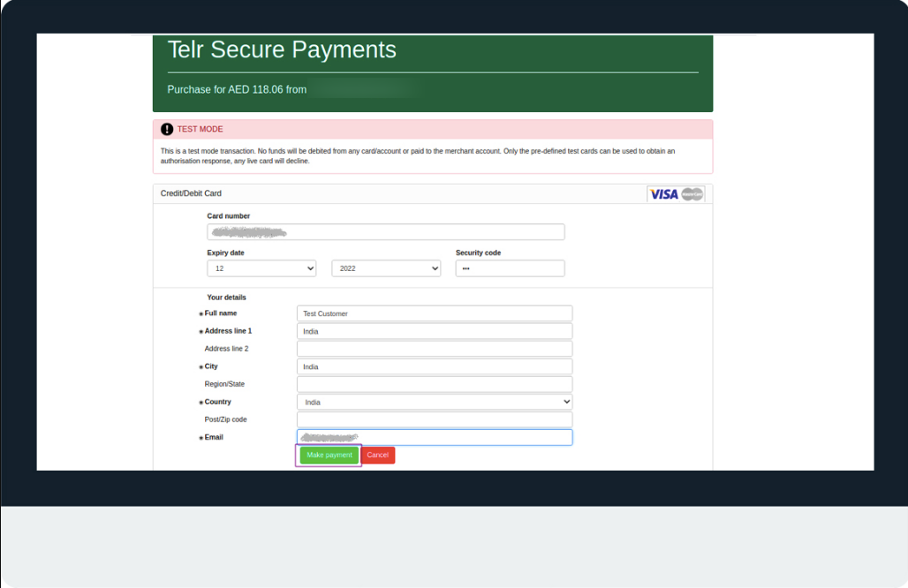This screenshot has width=908, height=588.
Task: Click the Credit/Debit Card section title
Action: pyautogui.click(x=191, y=193)
